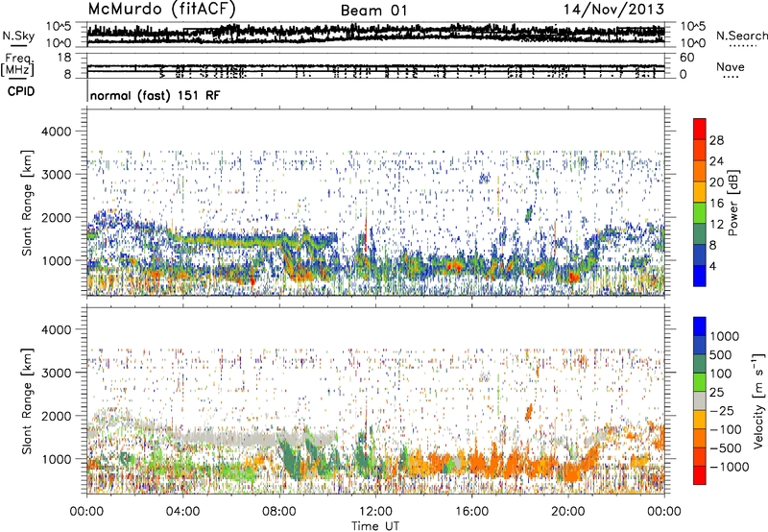Click the red segment of the Power colorbar
Viewport: 768px width, 532px height.
pos(700,129)
